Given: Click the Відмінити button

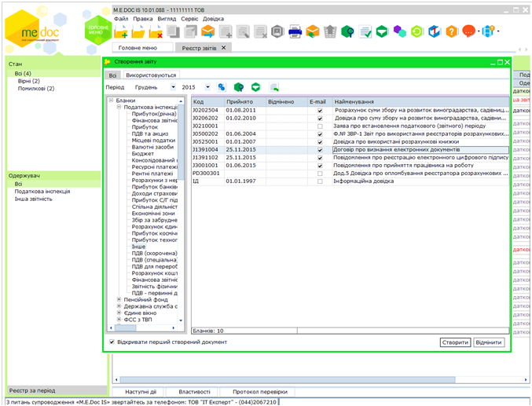Looking at the screenshot, I should pyautogui.click(x=489, y=342).
